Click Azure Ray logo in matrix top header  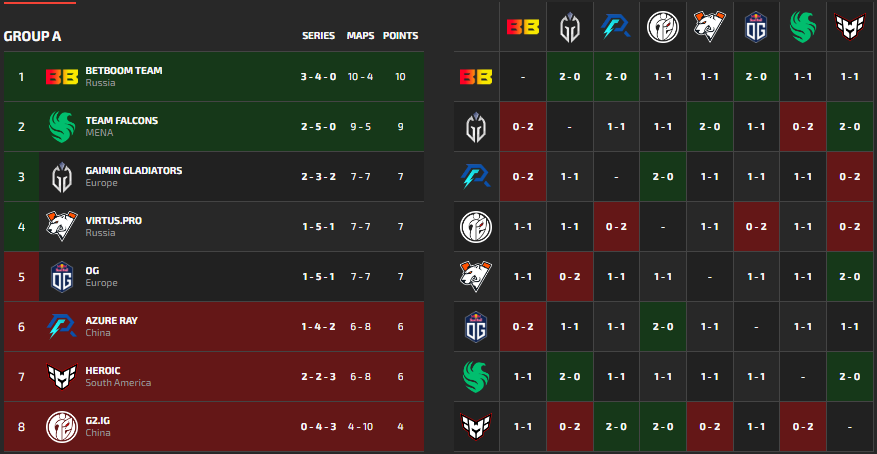point(616,26)
